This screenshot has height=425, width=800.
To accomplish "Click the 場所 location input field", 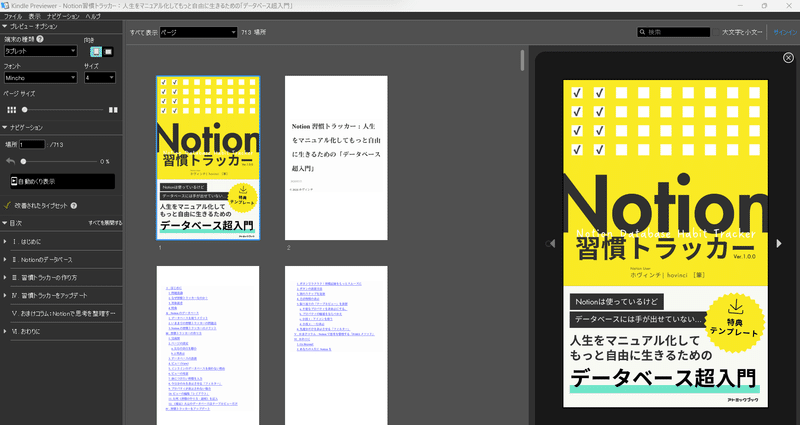I will 32,145.
